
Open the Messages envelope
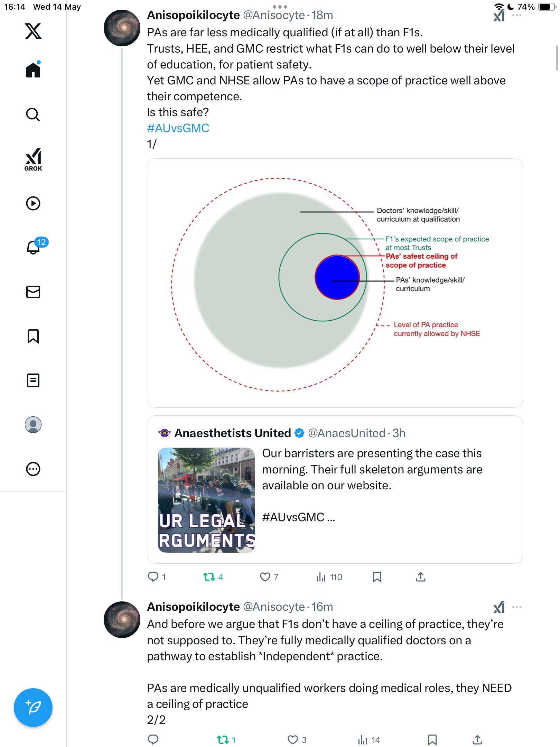tap(33, 292)
